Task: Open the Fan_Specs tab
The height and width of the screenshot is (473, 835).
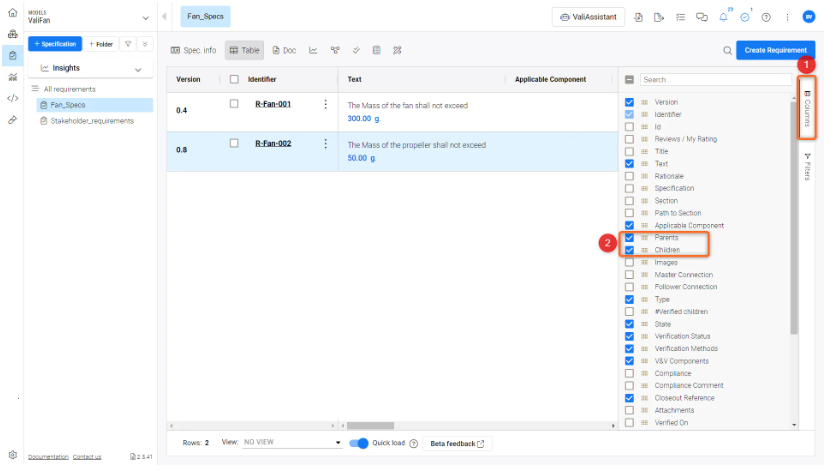Action: click(x=206, y=17)
